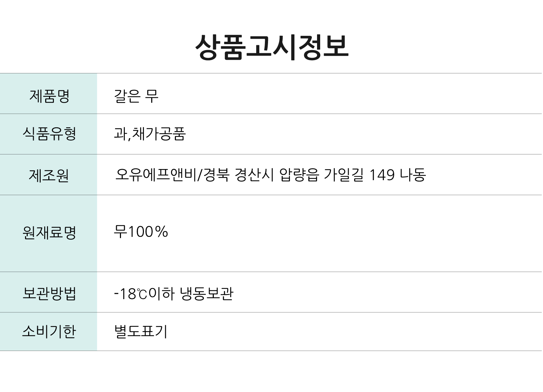Select the 보관방법 label cell
543x392 pixels.
(48, 292)
